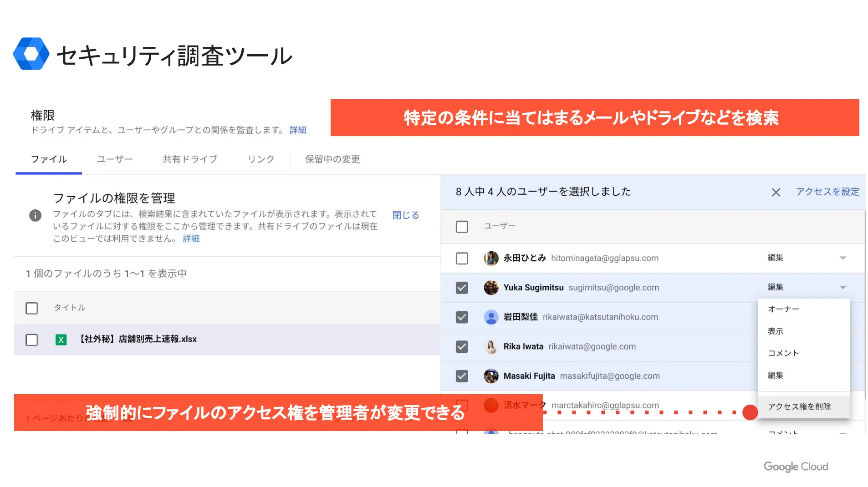Click the email masakifujita@google.com
Viewport: 868px width, 487px height.
click(609, 376)
